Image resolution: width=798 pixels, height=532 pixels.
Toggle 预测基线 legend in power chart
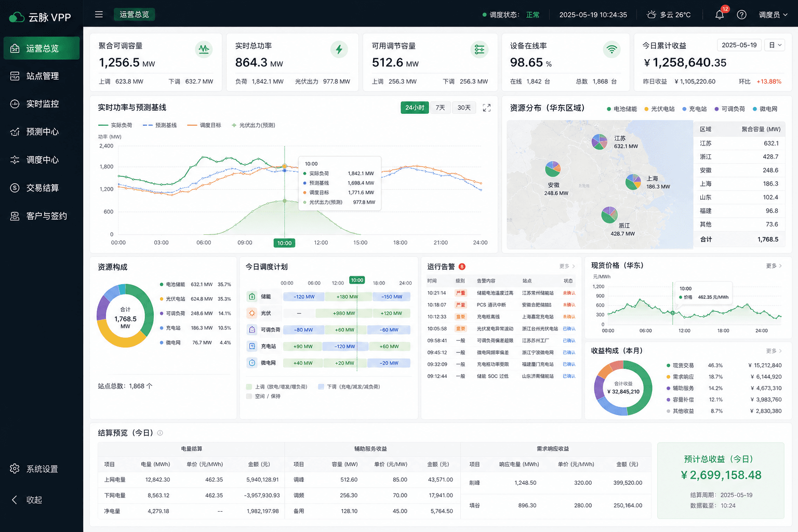tap(159, 125)
